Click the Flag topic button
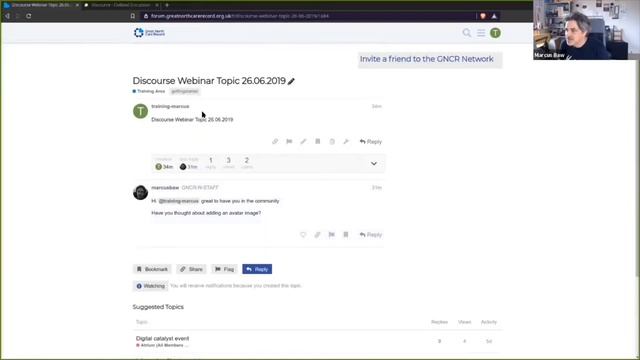Image resolution: width=640 pixels, height=360 pixels. tap(224, 269)
